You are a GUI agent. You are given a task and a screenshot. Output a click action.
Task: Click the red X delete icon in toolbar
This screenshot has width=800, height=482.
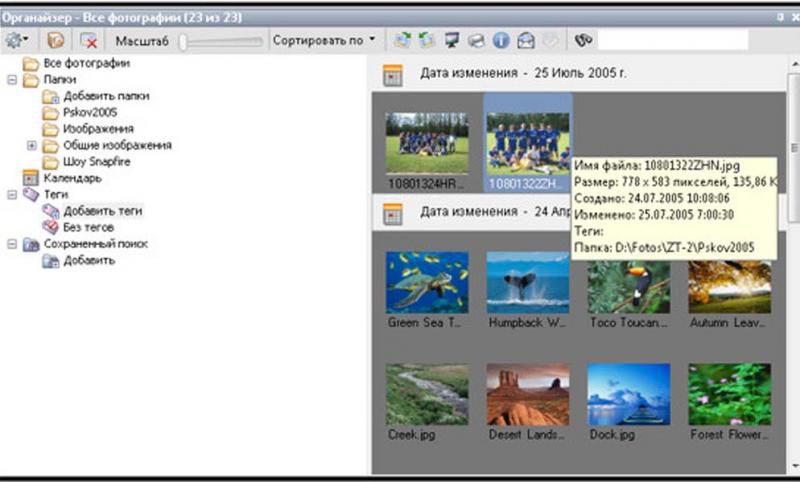click(89, 41)
